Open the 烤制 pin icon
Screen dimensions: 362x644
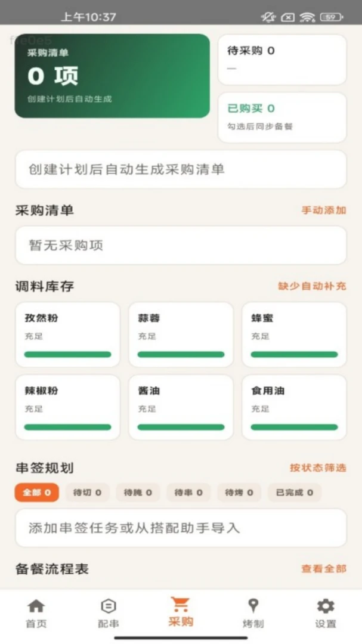click(x=253, y=606)
